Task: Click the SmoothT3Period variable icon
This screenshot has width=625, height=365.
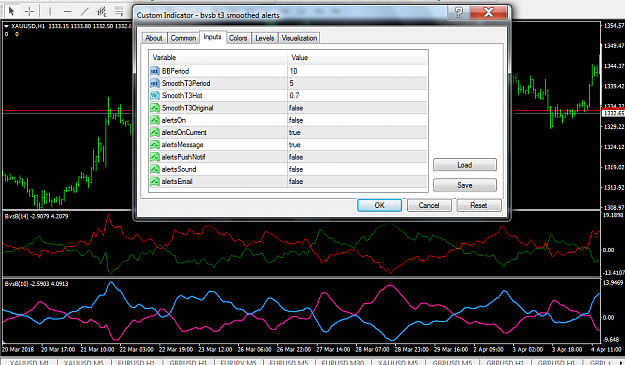Action: (x=155, y=83)
